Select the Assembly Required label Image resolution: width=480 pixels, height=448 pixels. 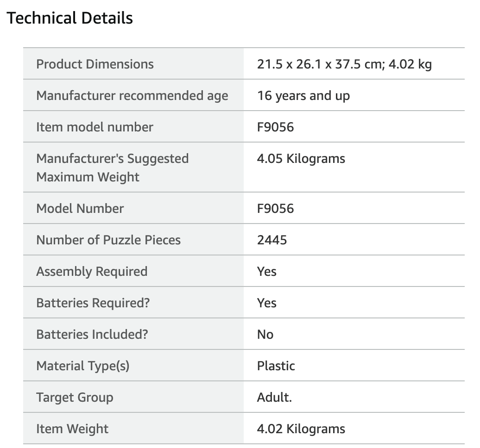[x=92, y=272]
